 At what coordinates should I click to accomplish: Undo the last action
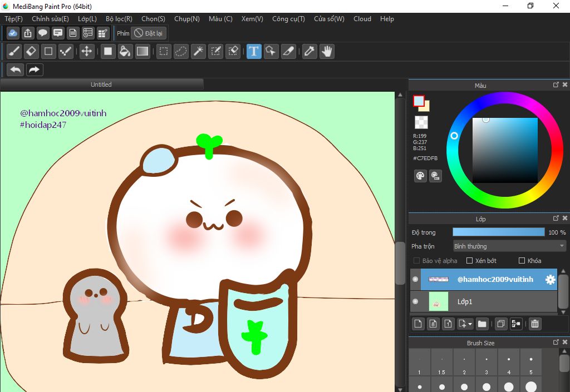point(15,70)
